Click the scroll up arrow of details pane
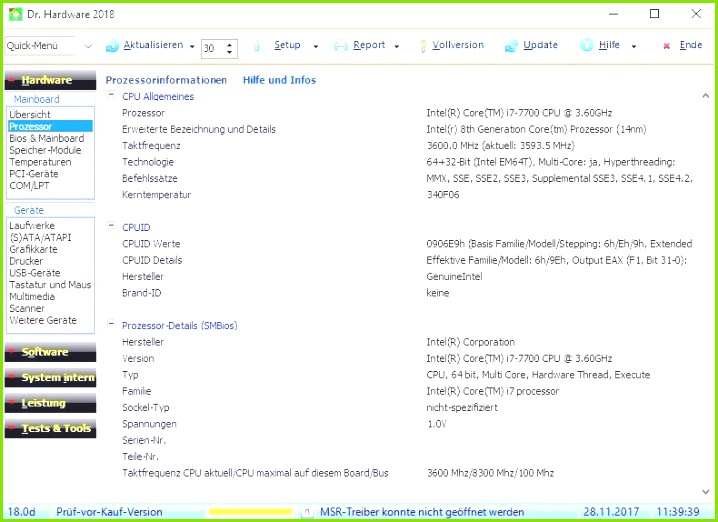718x522 pixels. click(706, 96)
